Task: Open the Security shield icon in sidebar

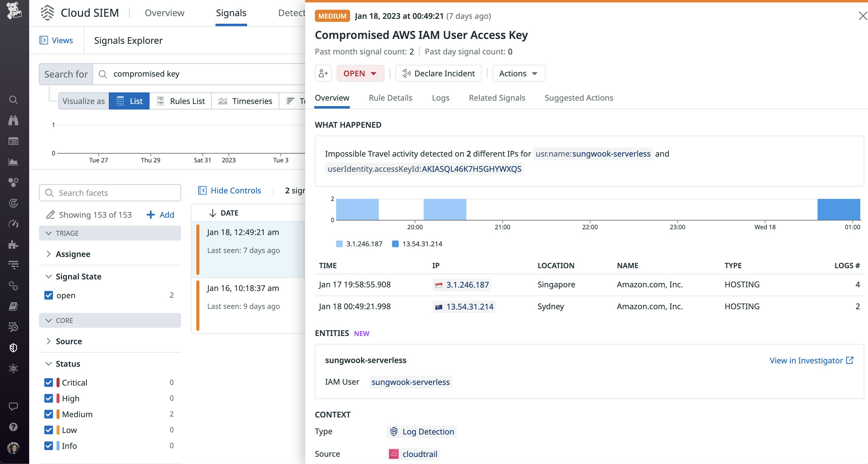Action: coord(13,348)
